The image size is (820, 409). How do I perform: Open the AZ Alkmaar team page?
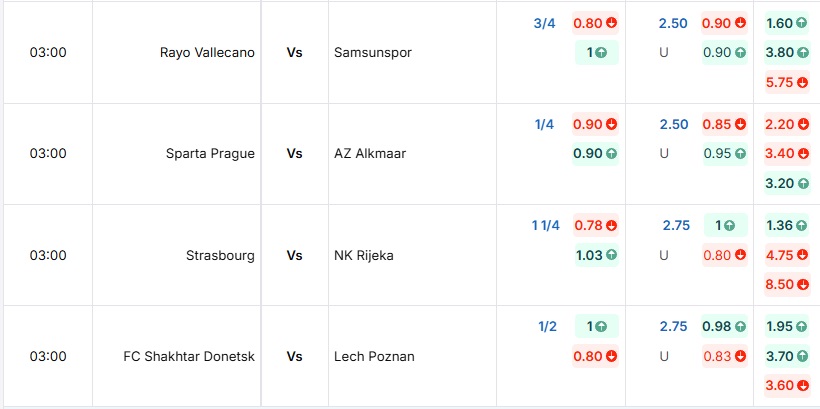[370, 154]
